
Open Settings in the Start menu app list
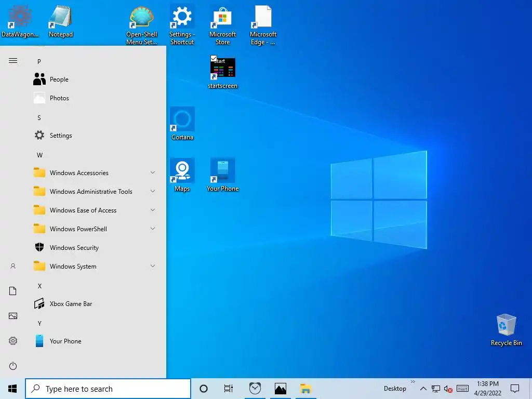[x=95, y=136]
